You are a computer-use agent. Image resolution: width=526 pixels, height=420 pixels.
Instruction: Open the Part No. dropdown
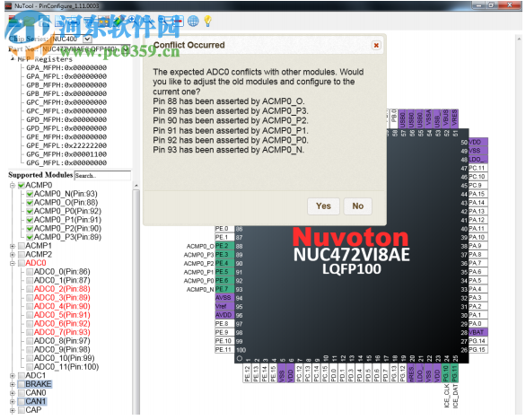pyautogui.click(x=126, y=49)
